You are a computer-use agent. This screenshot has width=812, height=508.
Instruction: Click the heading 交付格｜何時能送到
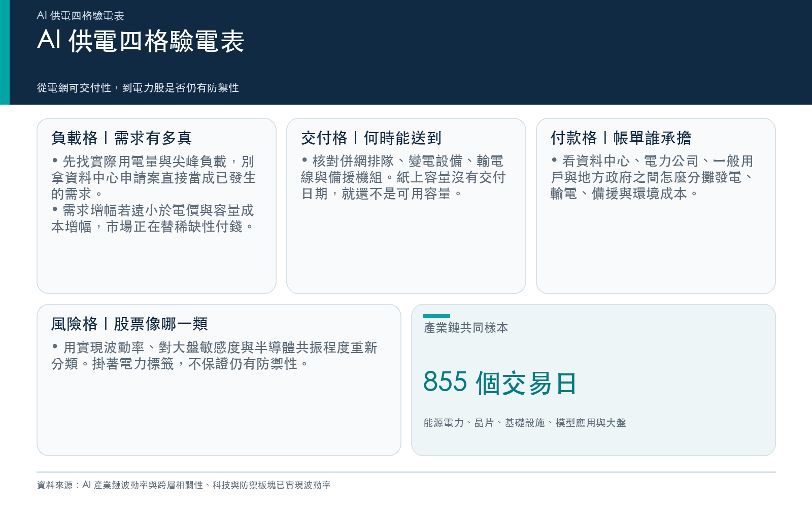(371, 138)
